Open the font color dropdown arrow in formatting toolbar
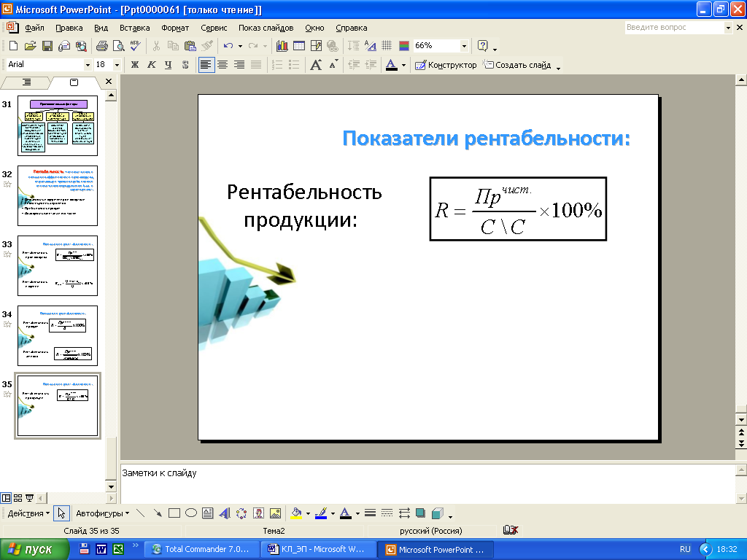Viewport: 747px width, 560px height. coord(403,65)
